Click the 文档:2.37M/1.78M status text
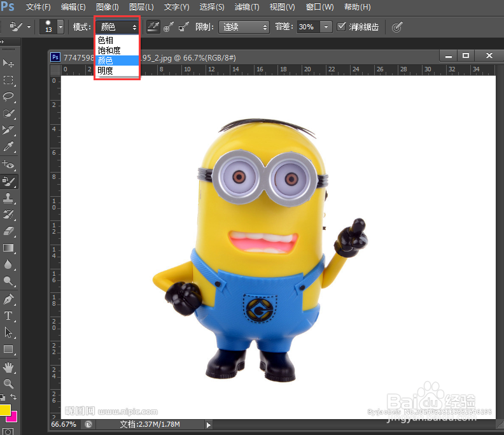 pos(150,424)
